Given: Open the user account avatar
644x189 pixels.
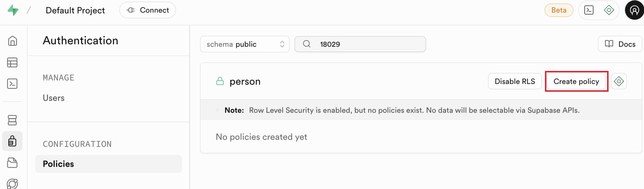Looking at the screenshot, I should pos(634,10).
